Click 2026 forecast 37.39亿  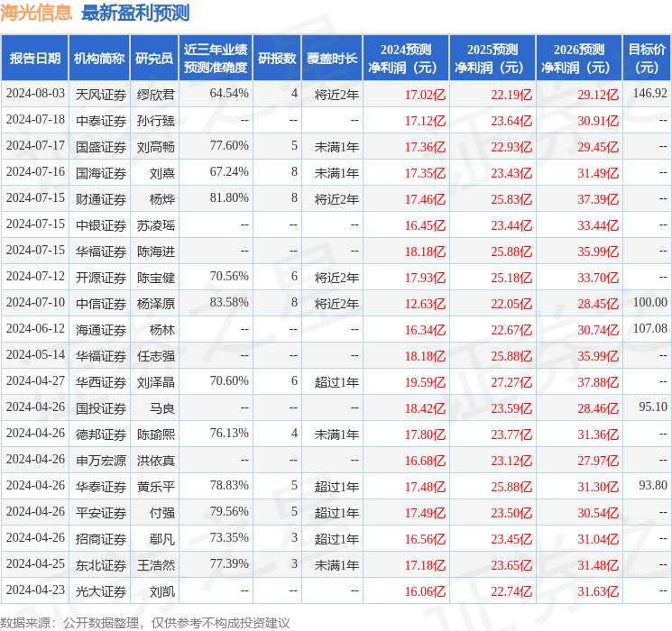point(598,199)
